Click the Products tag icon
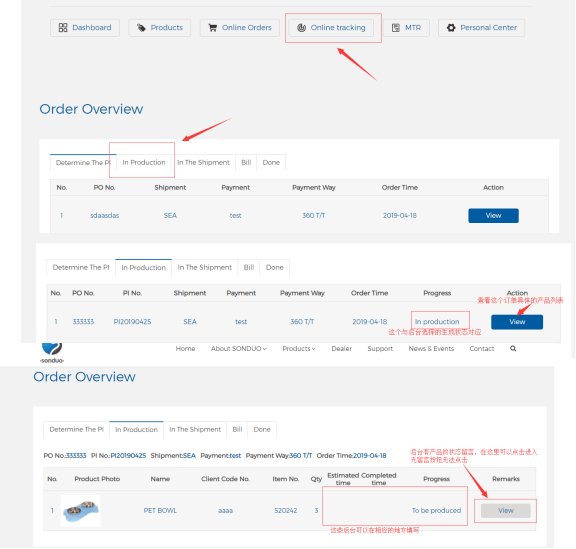 tap(141, 28)
